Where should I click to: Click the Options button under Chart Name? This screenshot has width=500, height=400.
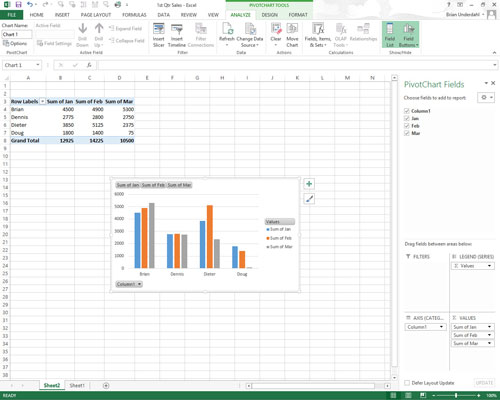pyautogui.click(x=15, y=43)
